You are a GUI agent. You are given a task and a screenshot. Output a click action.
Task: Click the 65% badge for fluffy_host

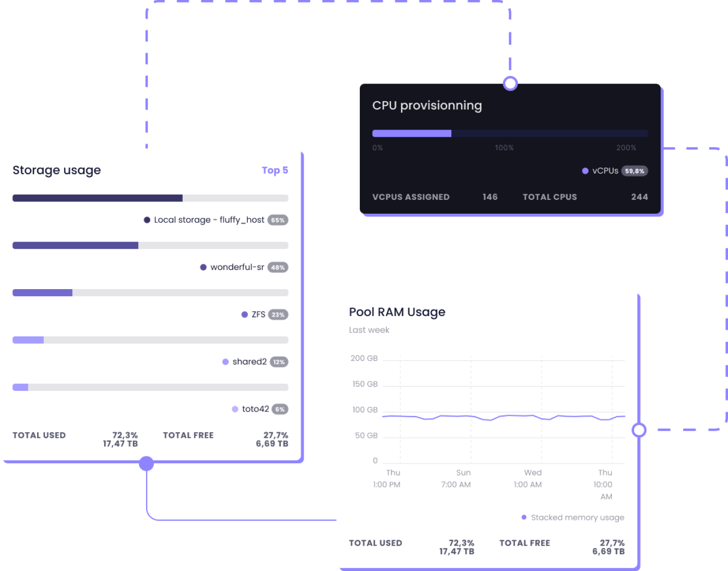pyautogui.click(x=278, y=220)
